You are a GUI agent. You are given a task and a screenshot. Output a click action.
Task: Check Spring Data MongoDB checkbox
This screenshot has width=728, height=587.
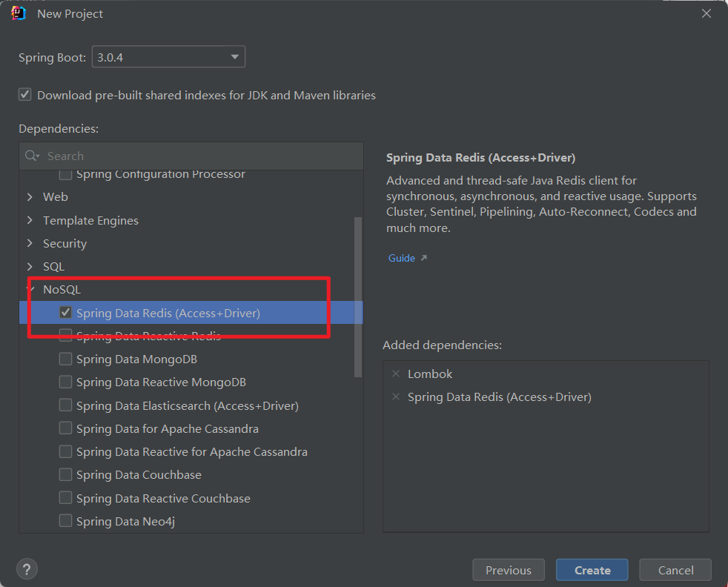pyautogui.click(x=65, y=359)
